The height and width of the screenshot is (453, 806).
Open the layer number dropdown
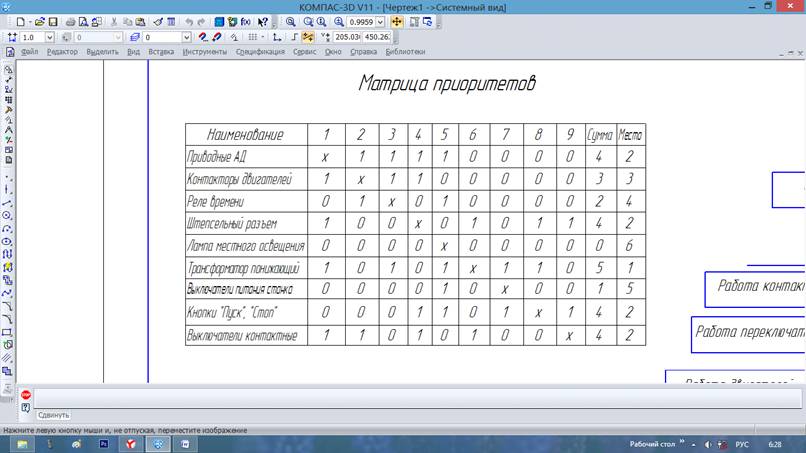click(x=186, y=37)
